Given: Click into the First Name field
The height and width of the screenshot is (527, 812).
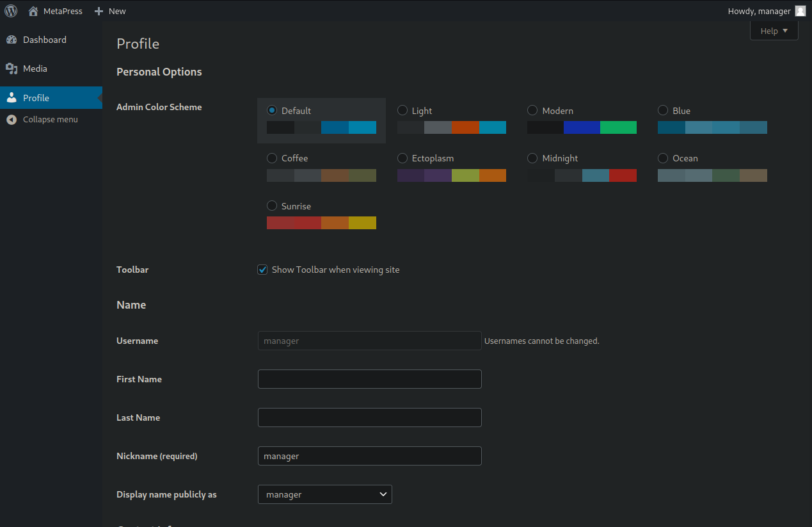Looking at the screenshot, I should point(369,379).
